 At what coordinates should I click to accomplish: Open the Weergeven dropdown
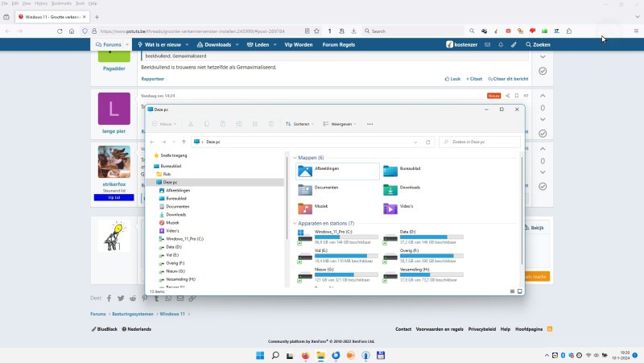[x=340, y=124]
